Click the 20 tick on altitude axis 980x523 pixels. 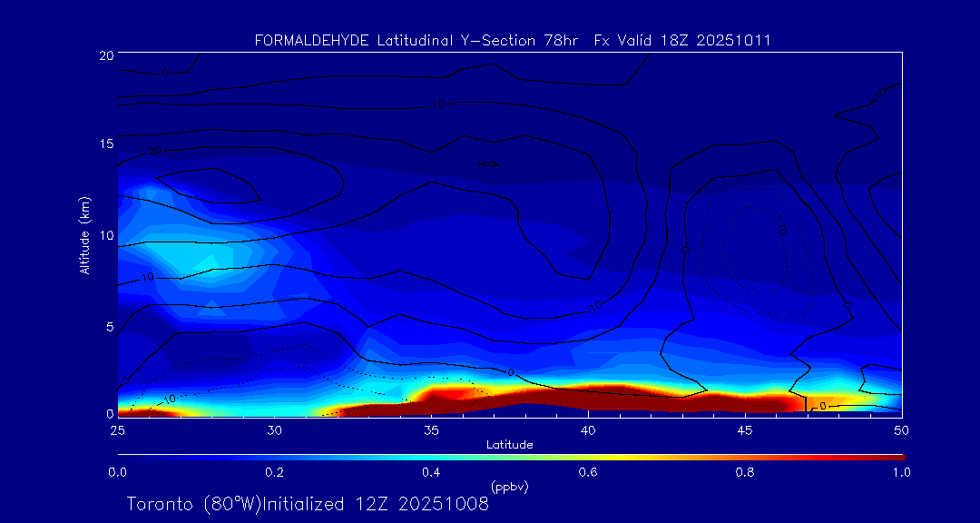(x=105, y=55)
